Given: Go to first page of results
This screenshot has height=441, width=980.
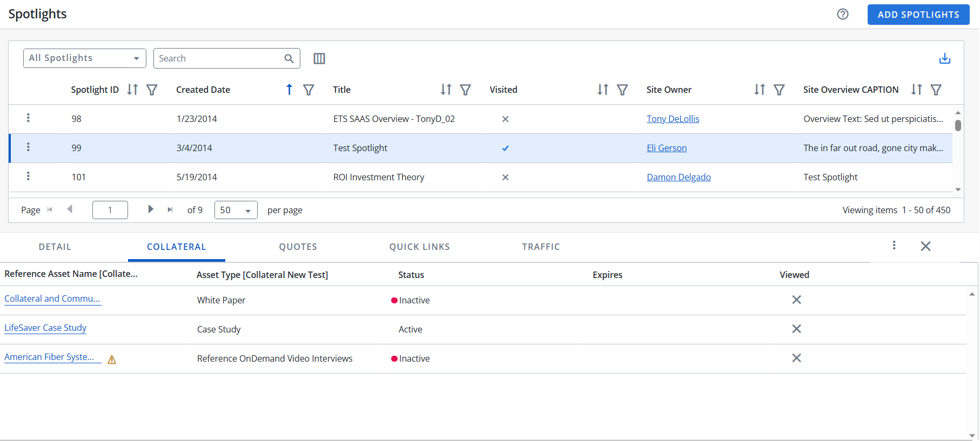Looking at the screenshot, I should (50, 209).
